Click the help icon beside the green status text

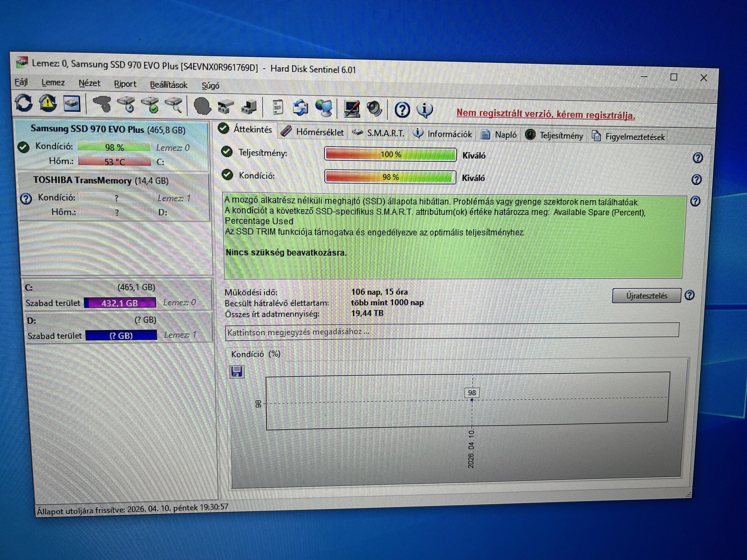pyautogui.click(x=695, y=201)
